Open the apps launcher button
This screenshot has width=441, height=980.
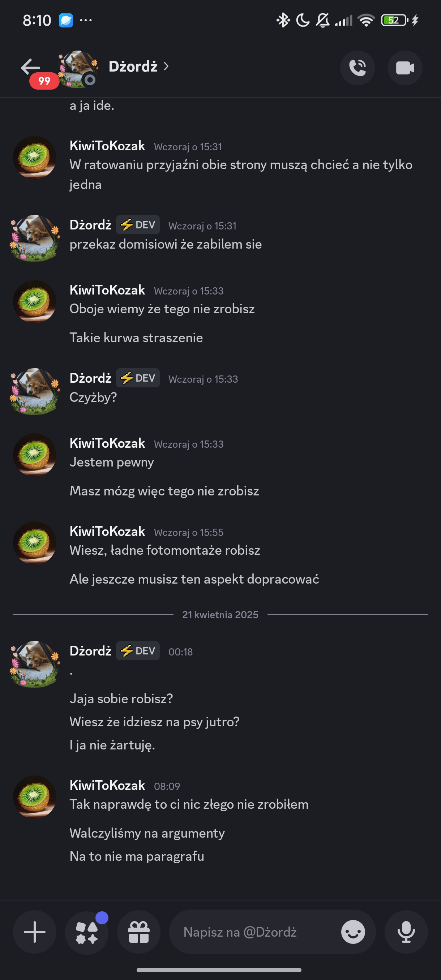[87, 932]
